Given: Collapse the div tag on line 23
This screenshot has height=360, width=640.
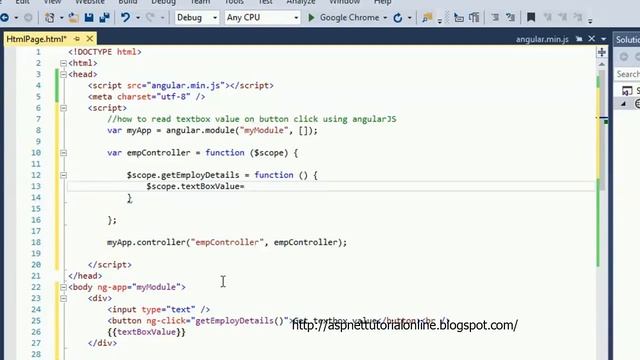Looking at the screenshot, I should click(63, 298).
